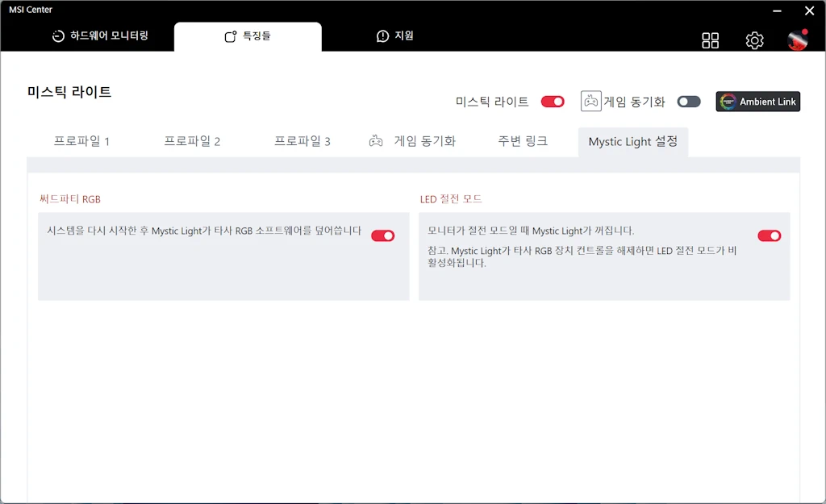Enable the 게임 동기화 switch
826x504 pixels.
point(689,102)
